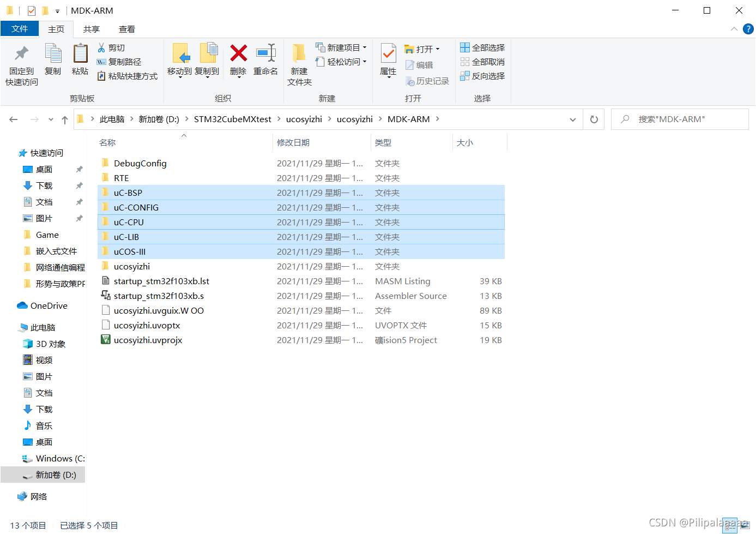Click the ucosyizhi.uvprojx Keil project icon

coord(106,340)
